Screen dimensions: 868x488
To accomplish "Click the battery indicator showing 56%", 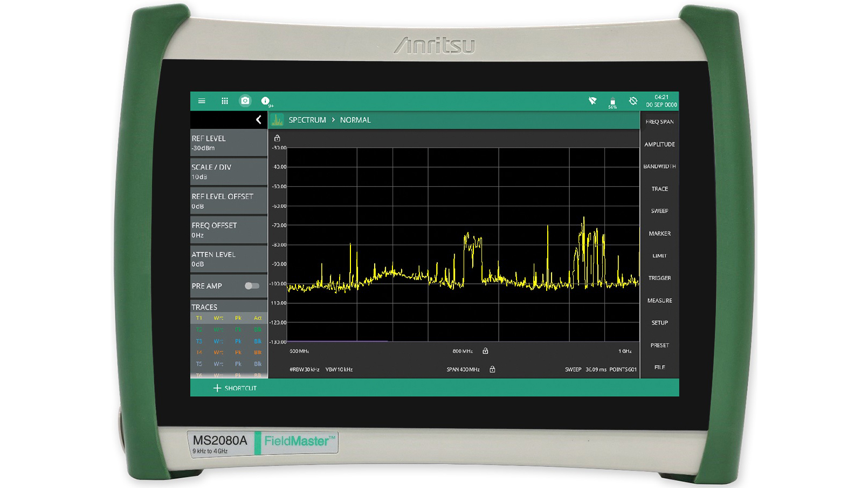I will (612, 102).
